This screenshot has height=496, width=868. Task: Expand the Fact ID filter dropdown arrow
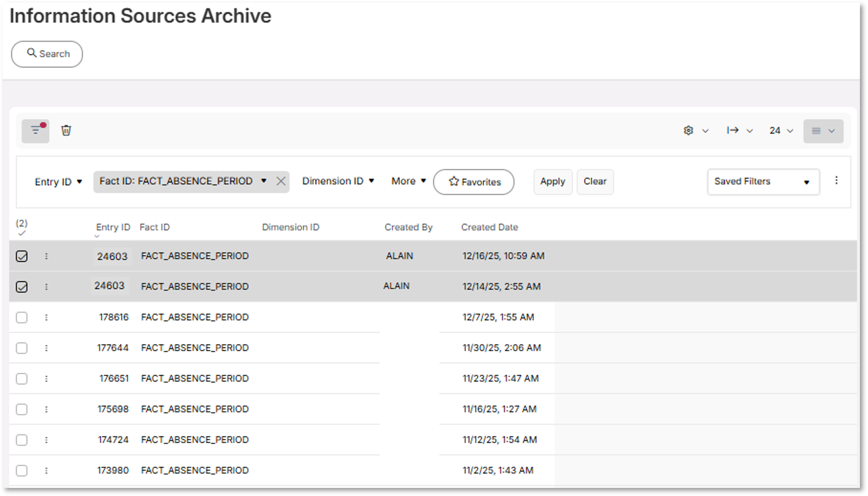tap(264, 181)
